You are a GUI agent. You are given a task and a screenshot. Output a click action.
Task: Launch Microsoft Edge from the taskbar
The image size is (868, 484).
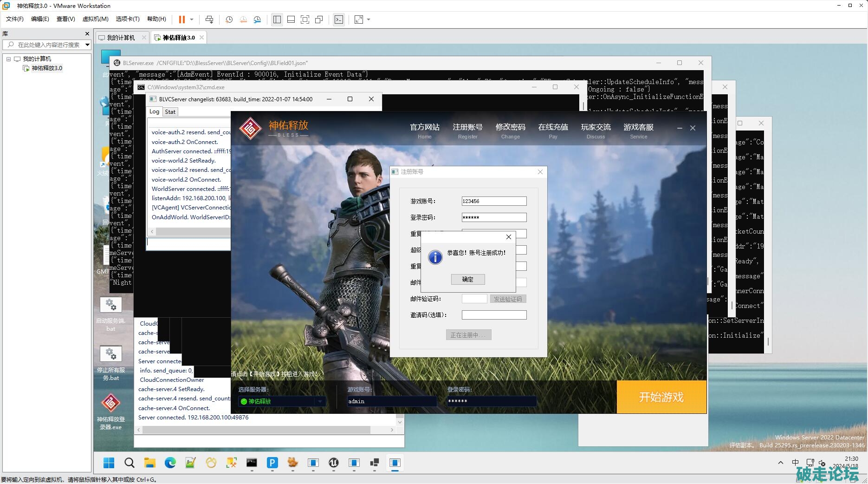pyautogui.click(x=170, y=463)
